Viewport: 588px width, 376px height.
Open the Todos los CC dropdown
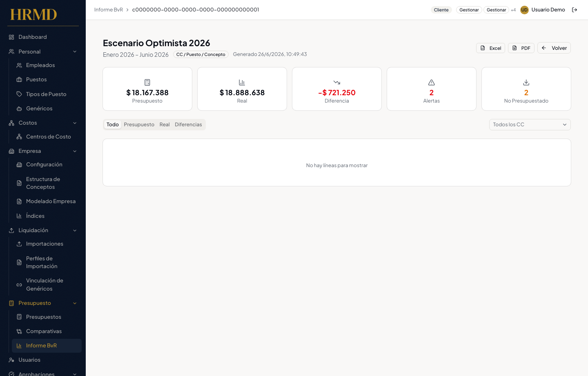[530, 125]
